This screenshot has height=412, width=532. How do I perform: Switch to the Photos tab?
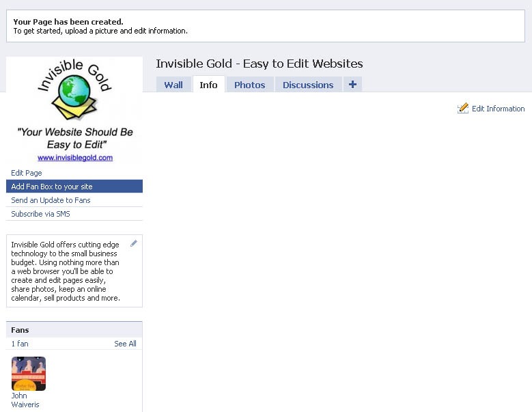click(250, 85)
